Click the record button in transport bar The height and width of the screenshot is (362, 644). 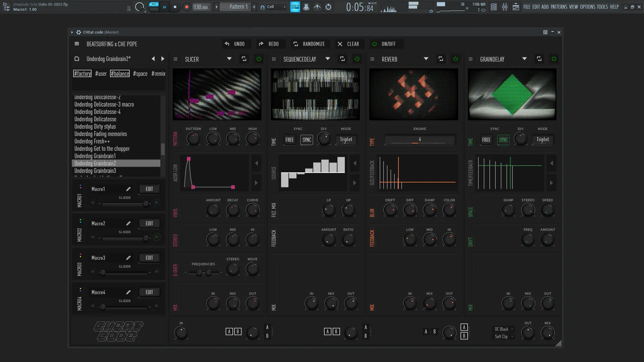click(x=186, y=7)
